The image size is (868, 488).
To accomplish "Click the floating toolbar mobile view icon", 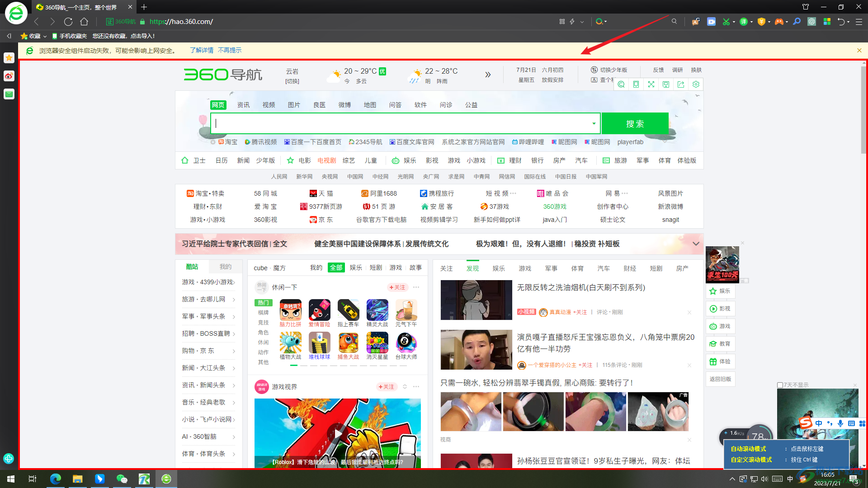I will tap(636, 84).
